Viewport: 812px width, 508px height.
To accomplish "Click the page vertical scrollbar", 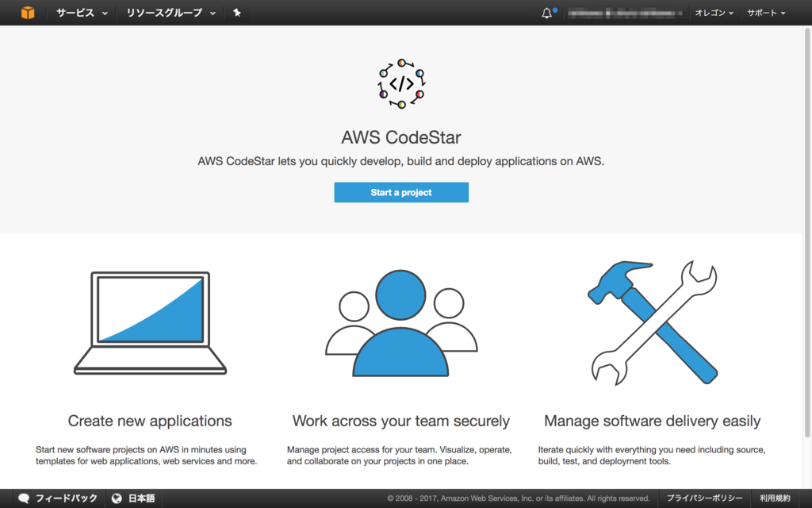I will [x=807, y=233].
